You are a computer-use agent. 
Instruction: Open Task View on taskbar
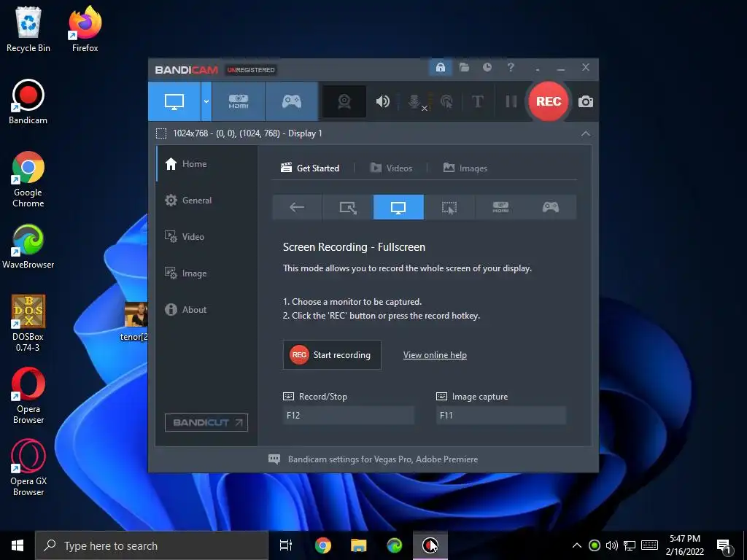pos(286,545)
